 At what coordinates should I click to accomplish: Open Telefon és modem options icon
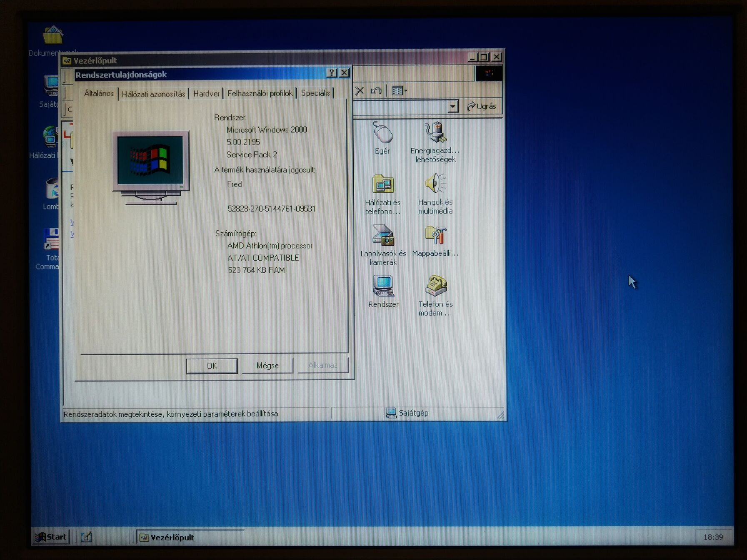coord(435,296)
